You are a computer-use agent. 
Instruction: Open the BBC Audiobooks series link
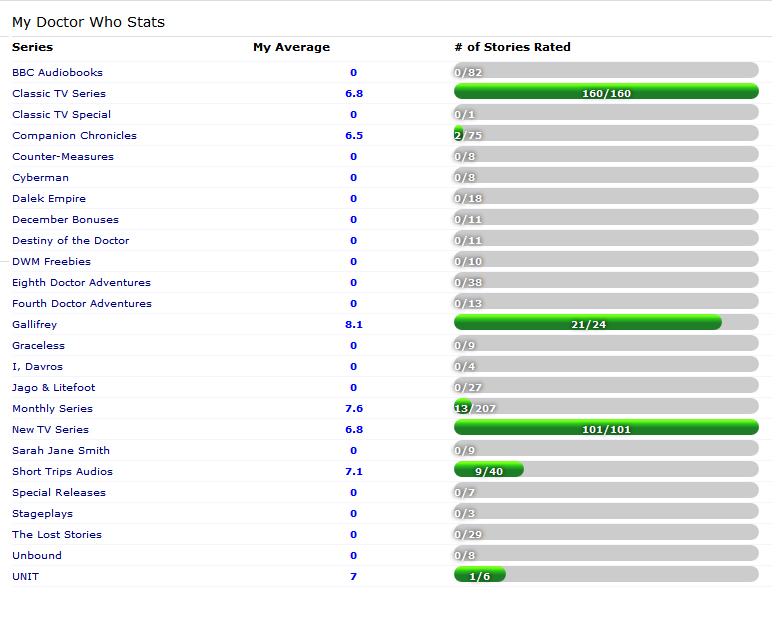tap(57, 72)
